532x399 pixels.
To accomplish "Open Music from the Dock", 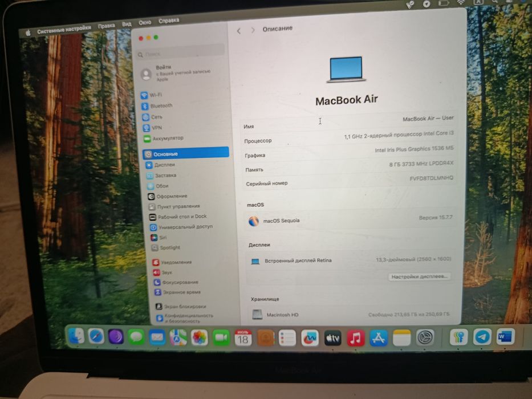I will click(356, 338).
